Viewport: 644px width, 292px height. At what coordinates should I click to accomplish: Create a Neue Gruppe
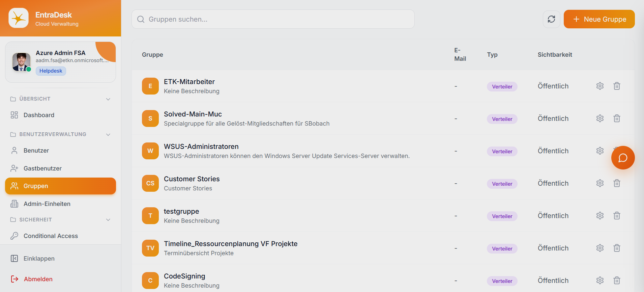(x=599, y=19)
